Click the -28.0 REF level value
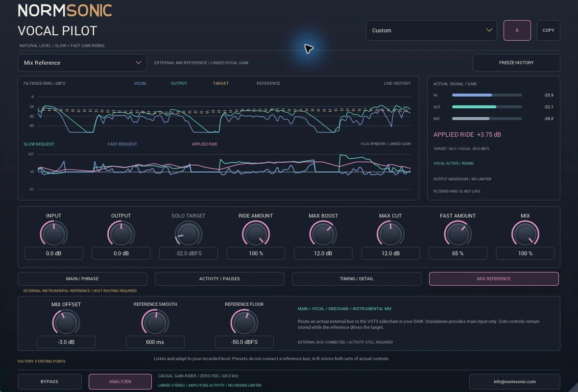578x392 pixels. (549, 119)
